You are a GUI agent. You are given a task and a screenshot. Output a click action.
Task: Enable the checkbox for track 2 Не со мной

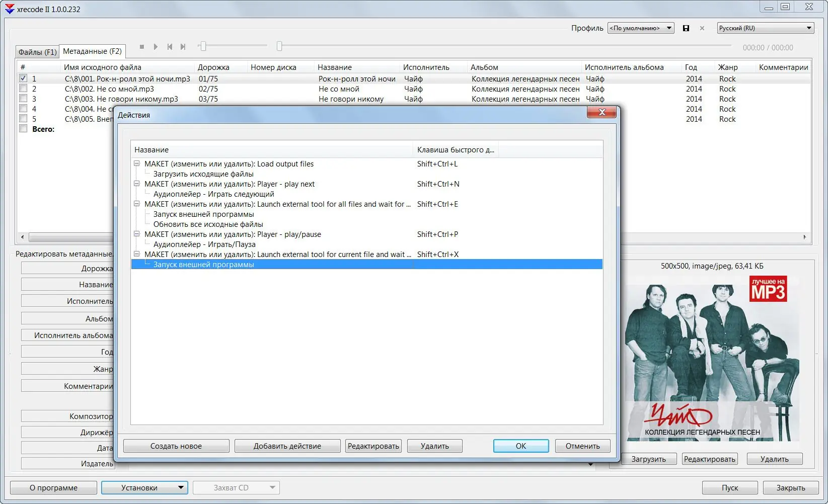pyautogui.click(x=23, y=88)
